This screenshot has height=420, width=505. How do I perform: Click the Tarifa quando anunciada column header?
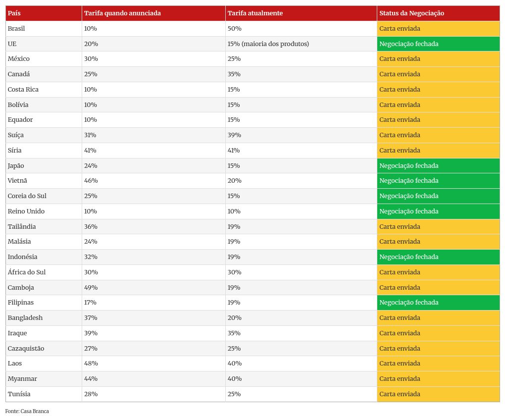coord(122,13)
